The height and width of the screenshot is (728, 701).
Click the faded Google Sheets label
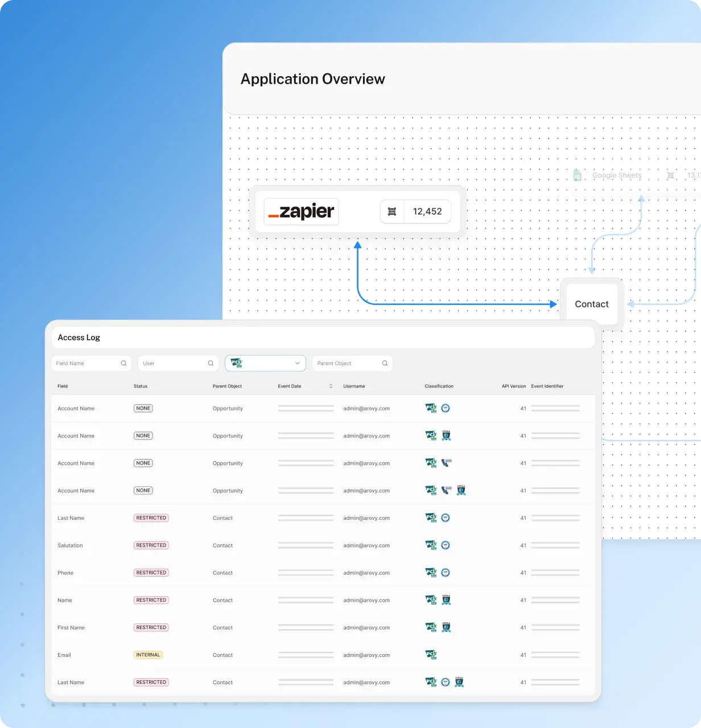[617, 175]
